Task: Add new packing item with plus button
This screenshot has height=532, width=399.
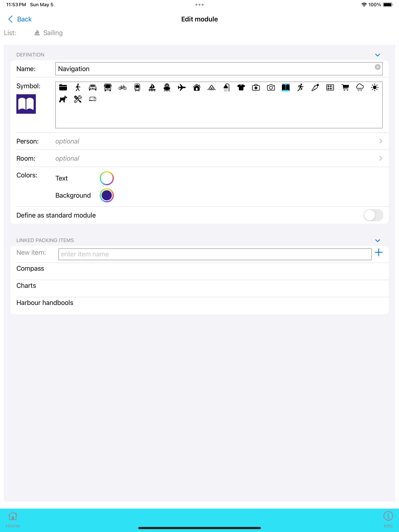Action: coord(379,253)
